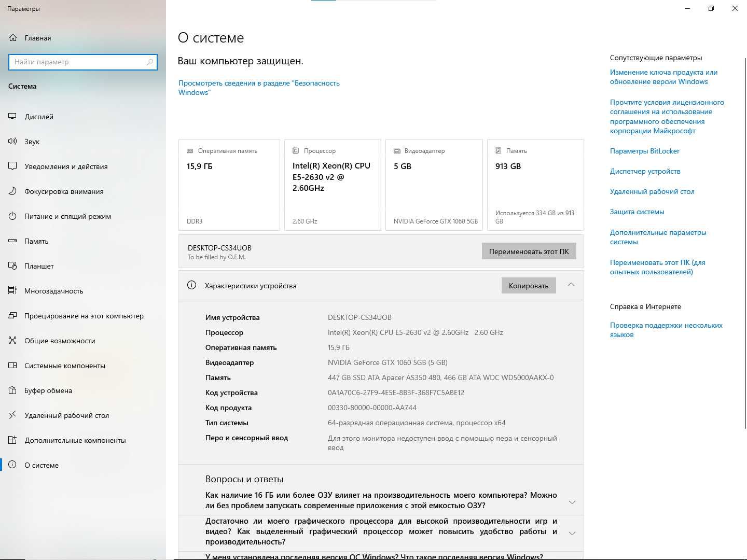
Task: Click CPU icon on Процессор card
Action: tap(296, 151)
